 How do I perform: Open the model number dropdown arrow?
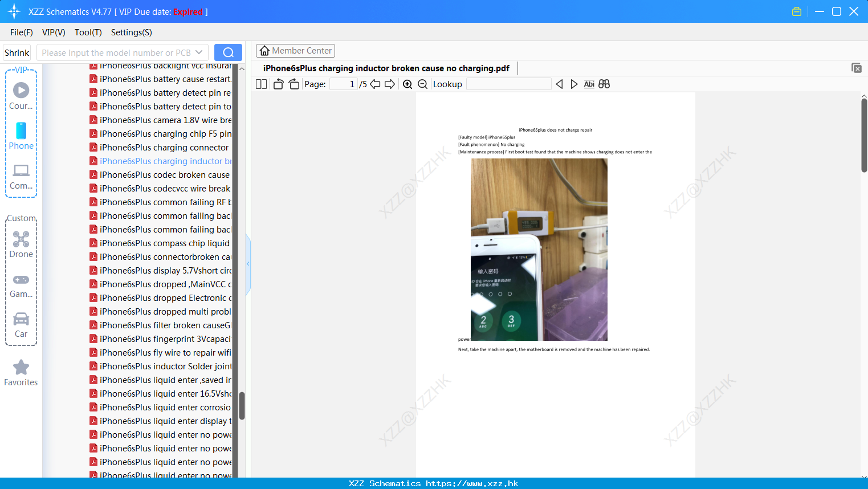(x=199, y=52)
